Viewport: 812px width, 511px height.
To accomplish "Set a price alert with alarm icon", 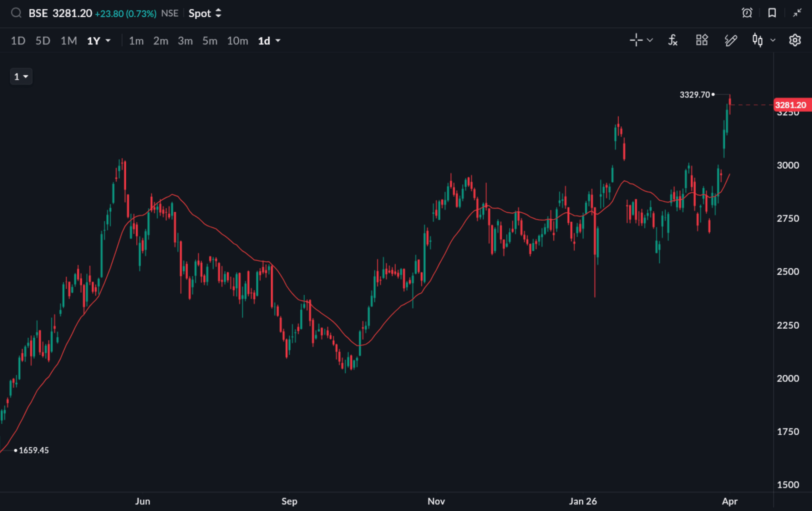I will coord(747,13).
